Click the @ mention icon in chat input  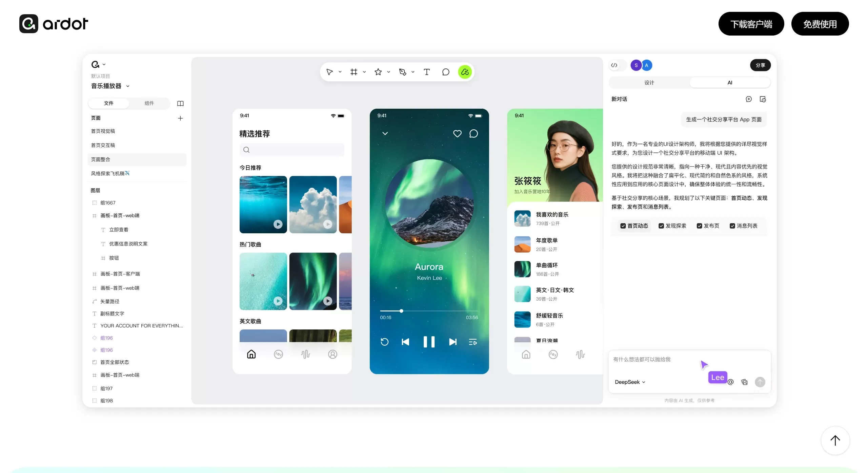click(x=730, y=382)
